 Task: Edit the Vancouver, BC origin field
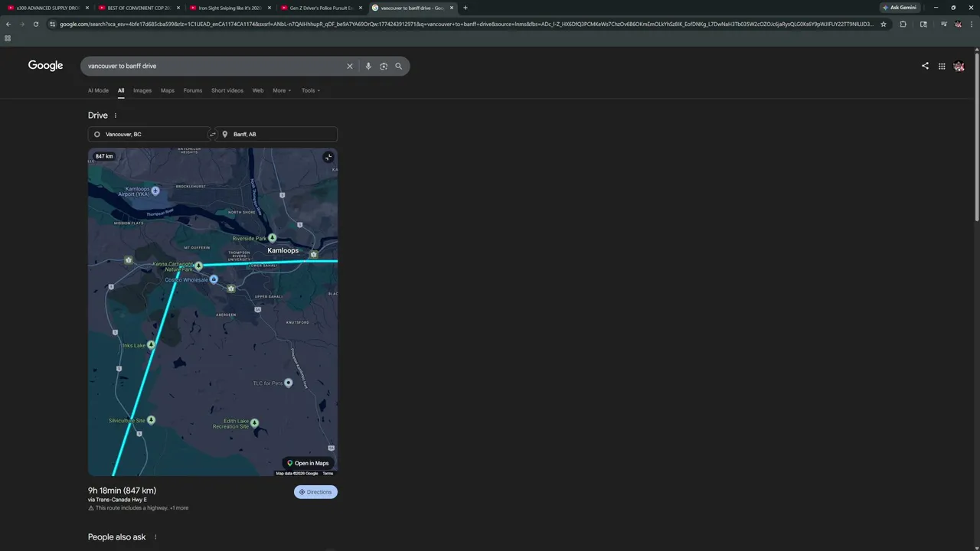pos(149,134)
